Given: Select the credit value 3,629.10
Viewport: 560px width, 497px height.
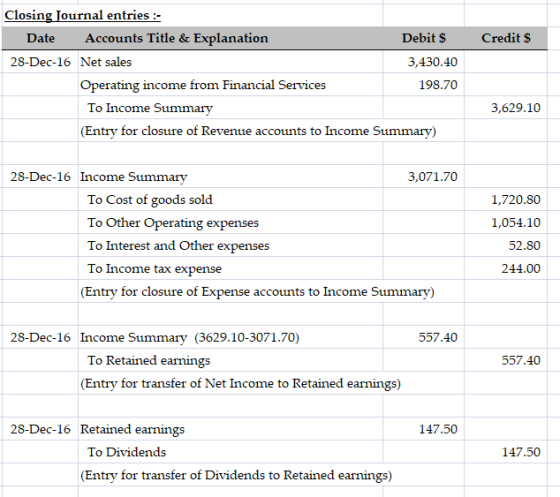Looking at the screenshot, I should [x=515, y=108].
